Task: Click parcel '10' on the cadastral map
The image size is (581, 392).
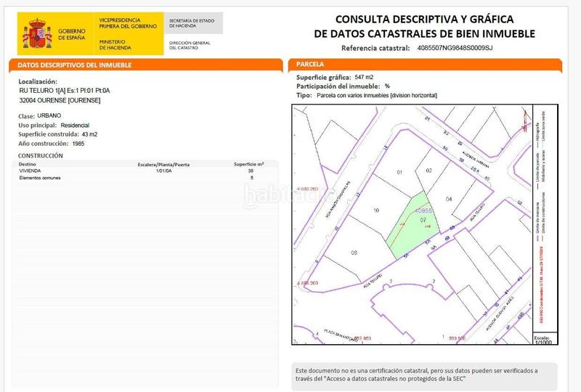Action: click(376, 211)
